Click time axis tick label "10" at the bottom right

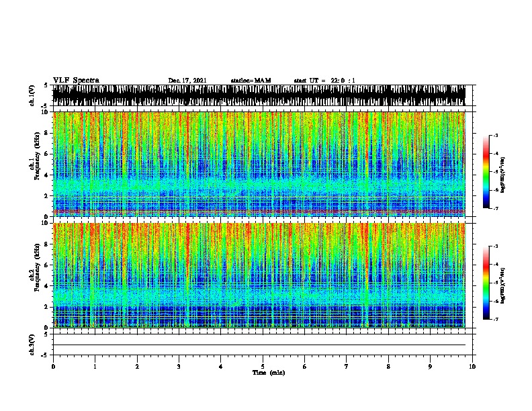click(x=472, y=367)
